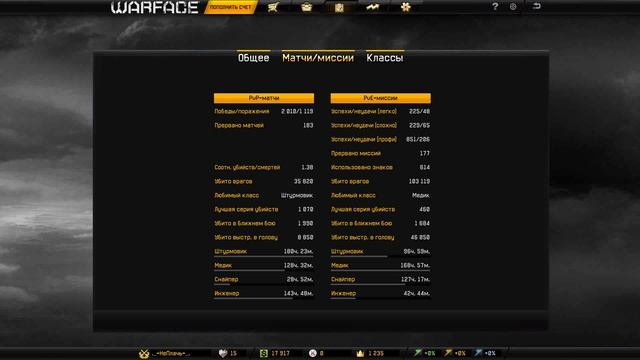Image resolution: width=640 pixels, height=360 pixels.
Task: Click the PvE-миссии column header
Action: [x=380, y=98]
